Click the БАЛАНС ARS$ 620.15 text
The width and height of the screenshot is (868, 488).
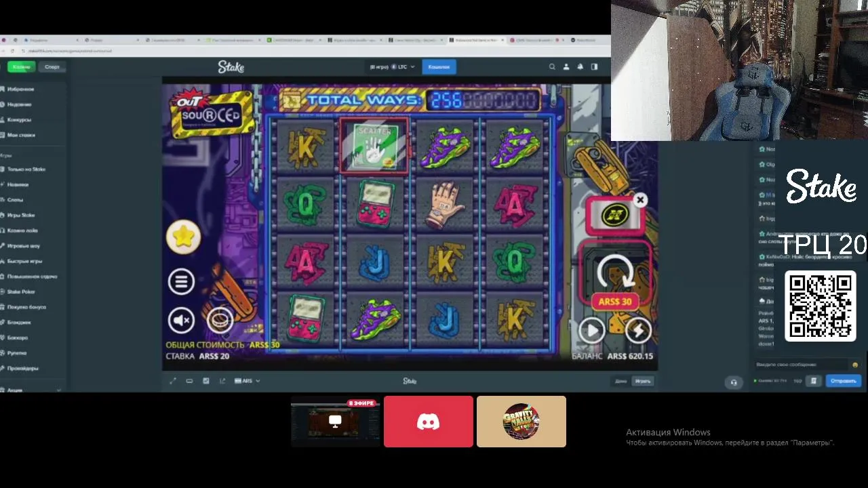point(612,357)
